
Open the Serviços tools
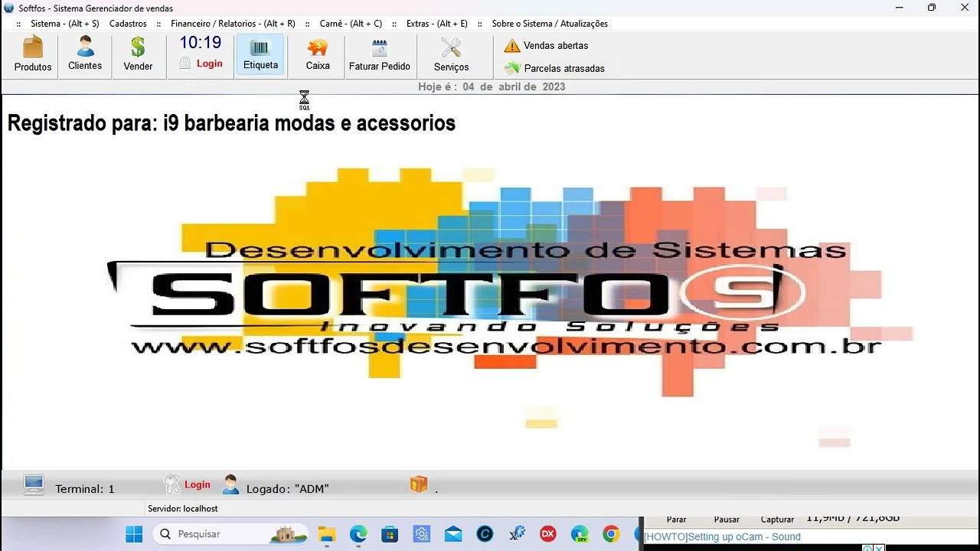point(451,54)
